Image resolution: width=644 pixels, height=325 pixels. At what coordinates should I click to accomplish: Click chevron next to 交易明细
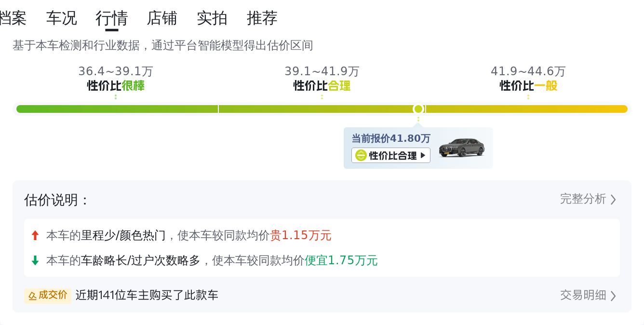tap(613, 296)
